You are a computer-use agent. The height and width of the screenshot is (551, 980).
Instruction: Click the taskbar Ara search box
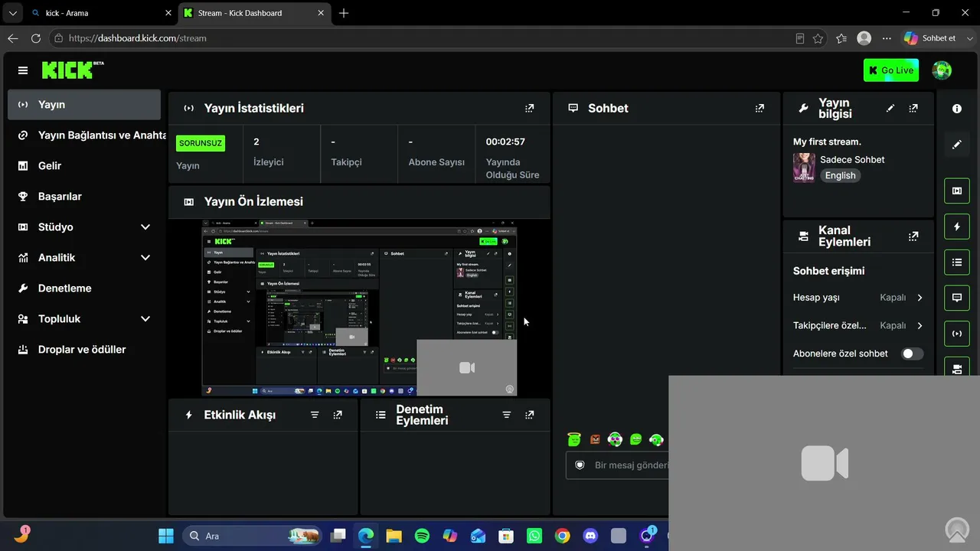click(252, 536)
